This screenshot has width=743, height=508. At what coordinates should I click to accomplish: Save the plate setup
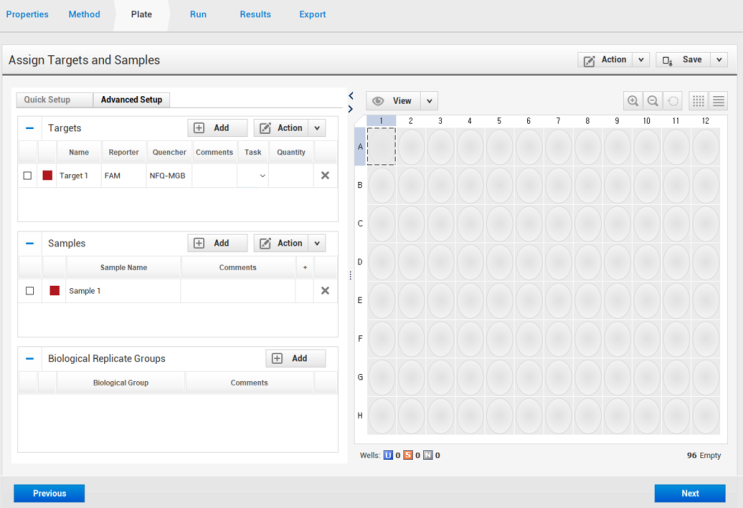coord(683,60)
